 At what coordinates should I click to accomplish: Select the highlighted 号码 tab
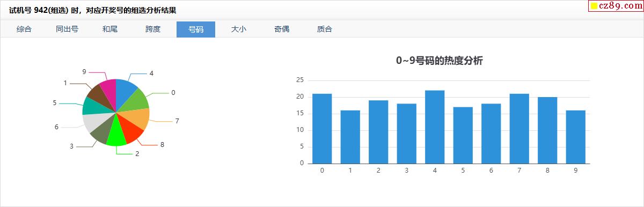pyautogui.click(x=196, y=29)
